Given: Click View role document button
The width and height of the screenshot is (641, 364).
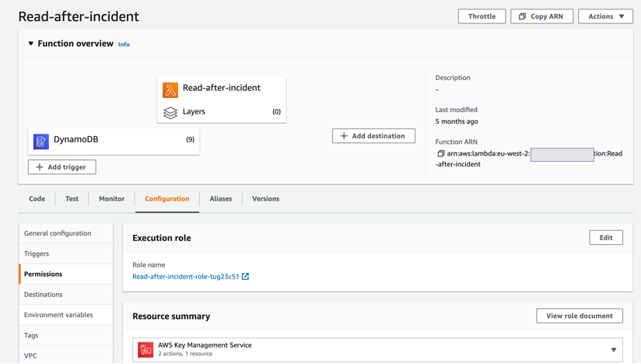Looking at the screenshot, I should tap(580, 316).
